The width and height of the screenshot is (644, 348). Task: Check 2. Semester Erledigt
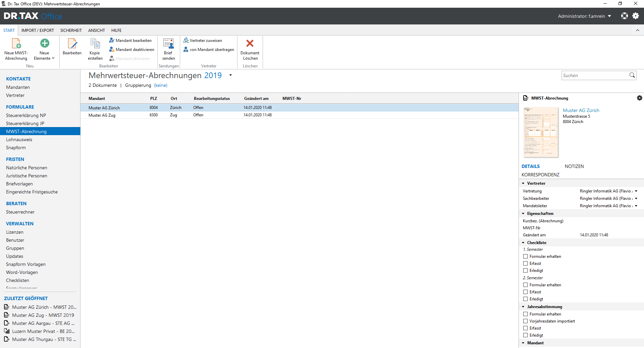(526, 299)
